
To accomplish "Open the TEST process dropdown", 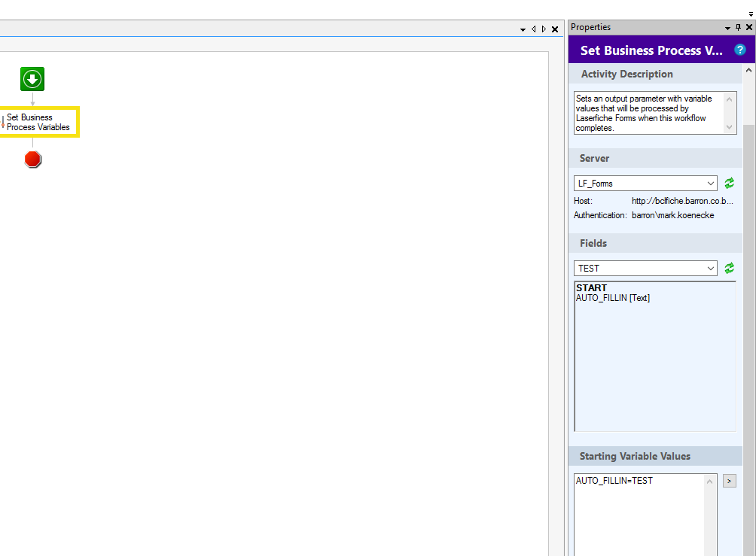I will (x=645, y=269).
